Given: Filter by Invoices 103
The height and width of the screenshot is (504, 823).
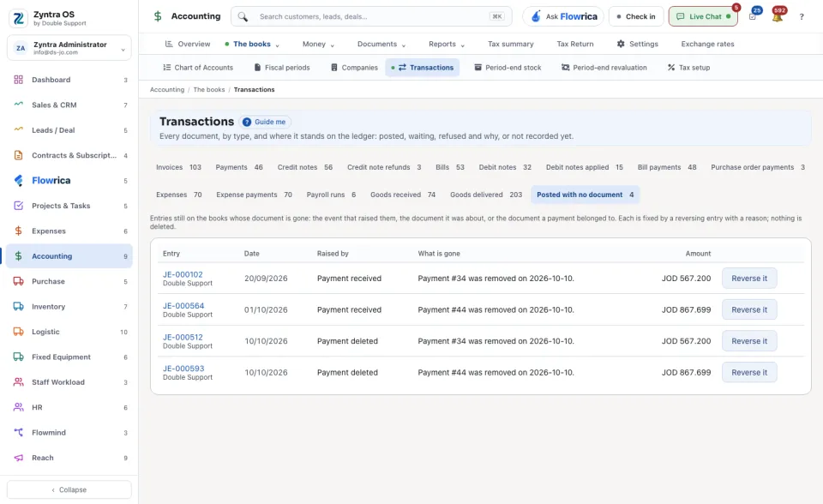Looking at the screenshot, I should click(x=178, y=167).
